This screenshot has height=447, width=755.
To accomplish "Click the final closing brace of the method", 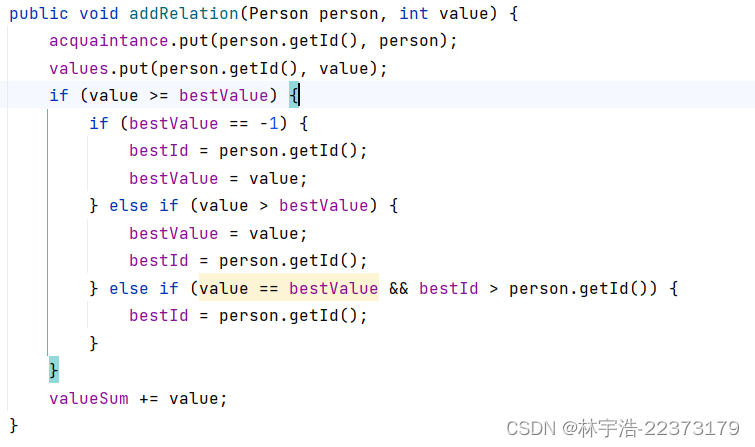I will (13, 426).
